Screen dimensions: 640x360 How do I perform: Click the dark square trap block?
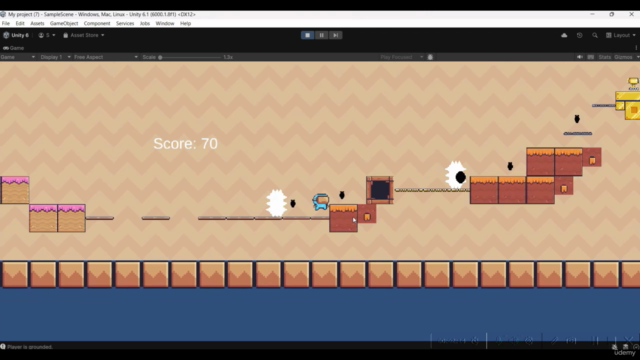380,190
